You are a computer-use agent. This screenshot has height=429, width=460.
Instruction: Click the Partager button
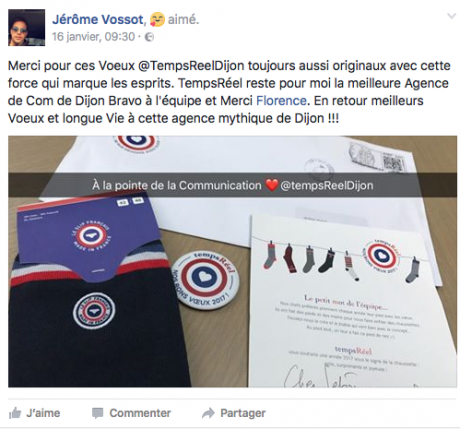pyautogui.click(x=234, y=413)
